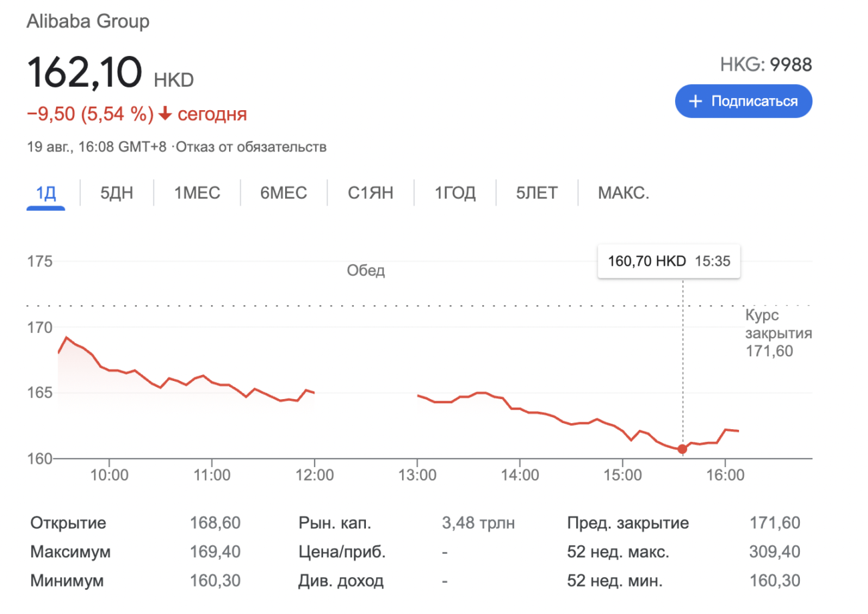Screen dimensions: 868x614
Task: Click the 162,10 current price
Action: click(85, 72)
